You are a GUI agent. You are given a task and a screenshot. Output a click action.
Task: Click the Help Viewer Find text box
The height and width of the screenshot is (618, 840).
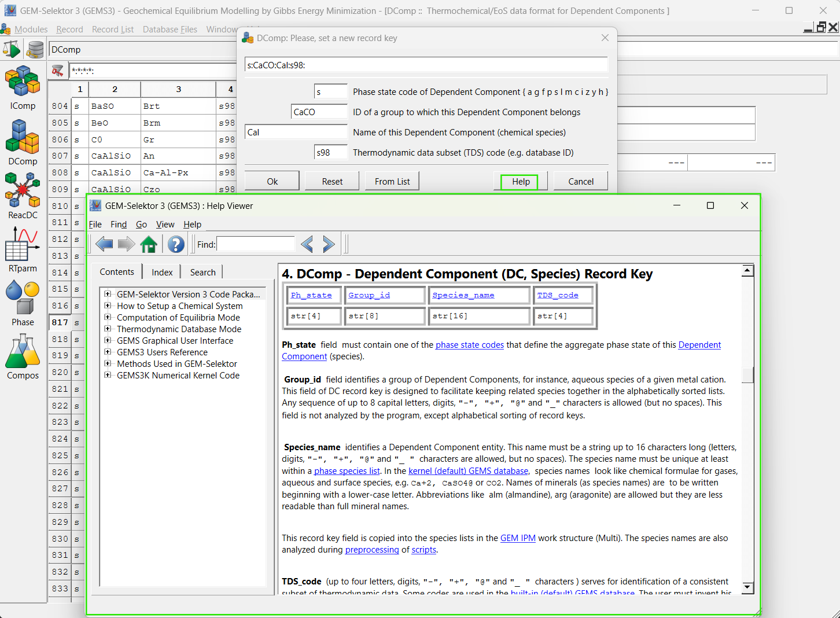(256, 244)
